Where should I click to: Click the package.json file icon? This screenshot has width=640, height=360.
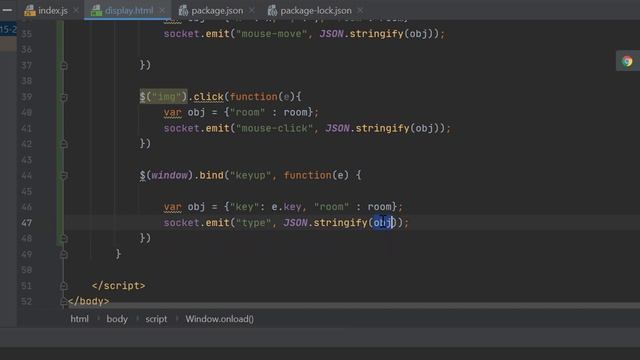(183, 11)
